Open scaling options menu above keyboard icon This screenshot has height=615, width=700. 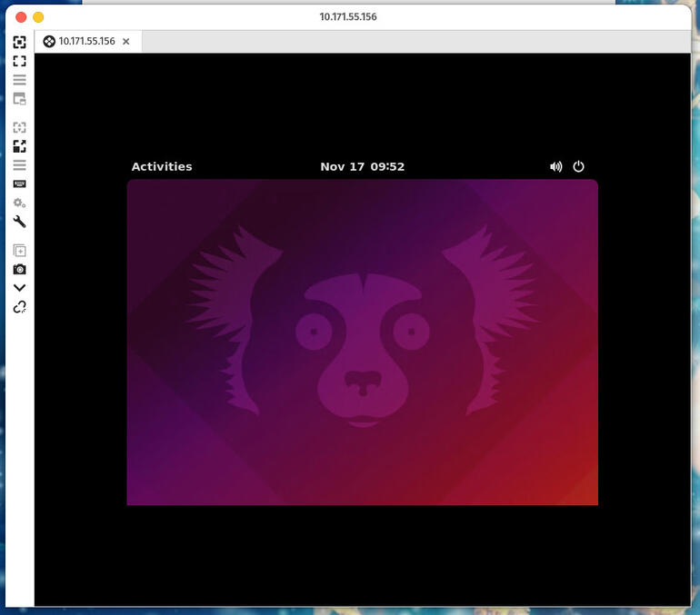tap(19, 165)
